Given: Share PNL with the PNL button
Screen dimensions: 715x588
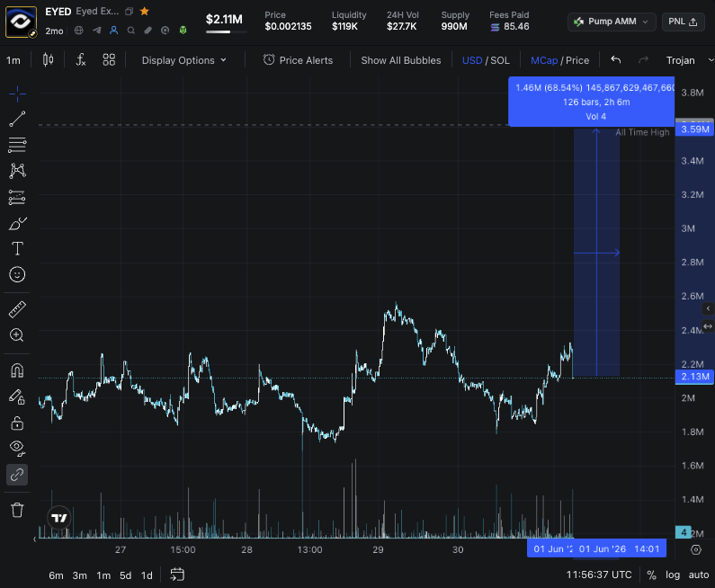Looking at the screenshot, I should coord(683,22).
